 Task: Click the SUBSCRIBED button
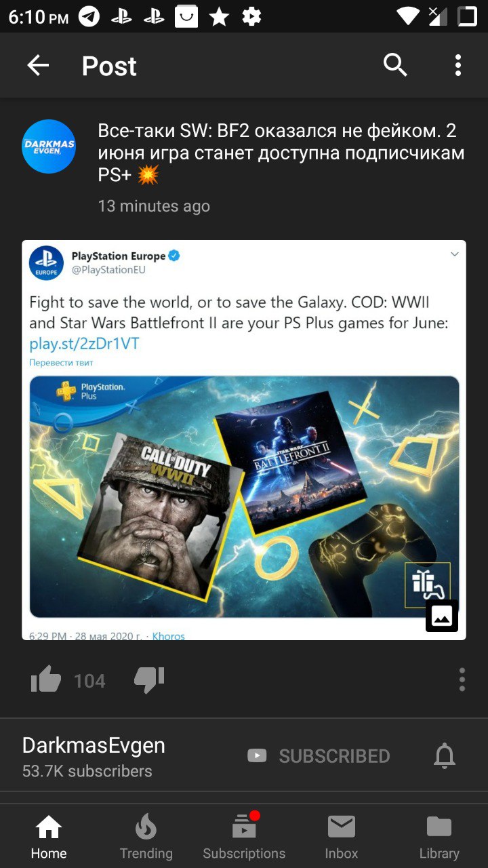[319, 756]
